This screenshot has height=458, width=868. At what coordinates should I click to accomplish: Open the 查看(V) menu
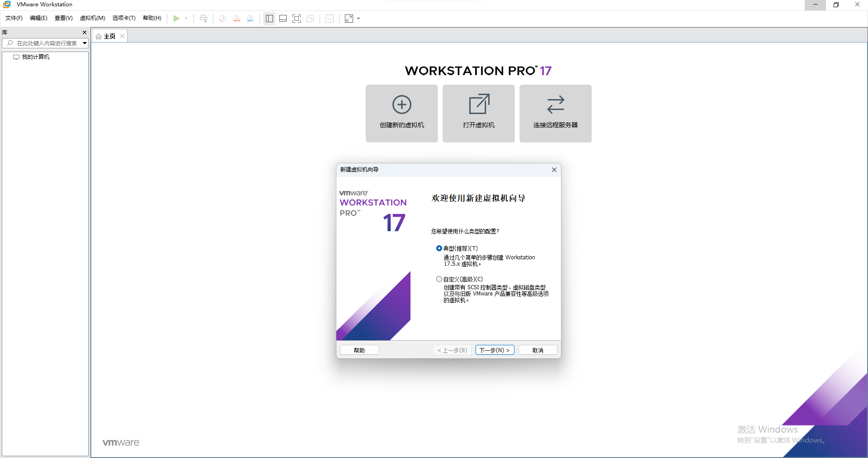click(64, 18)
